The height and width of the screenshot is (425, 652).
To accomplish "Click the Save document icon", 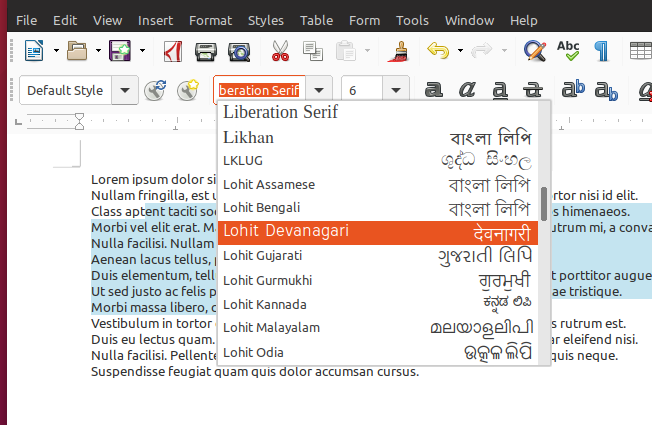I will click(x=120, y=51).
